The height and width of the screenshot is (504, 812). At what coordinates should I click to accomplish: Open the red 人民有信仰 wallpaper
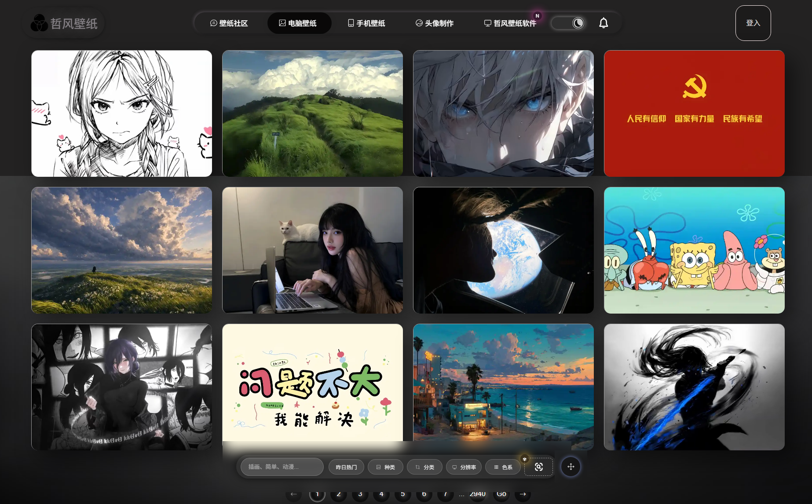(x=695, y=113)
